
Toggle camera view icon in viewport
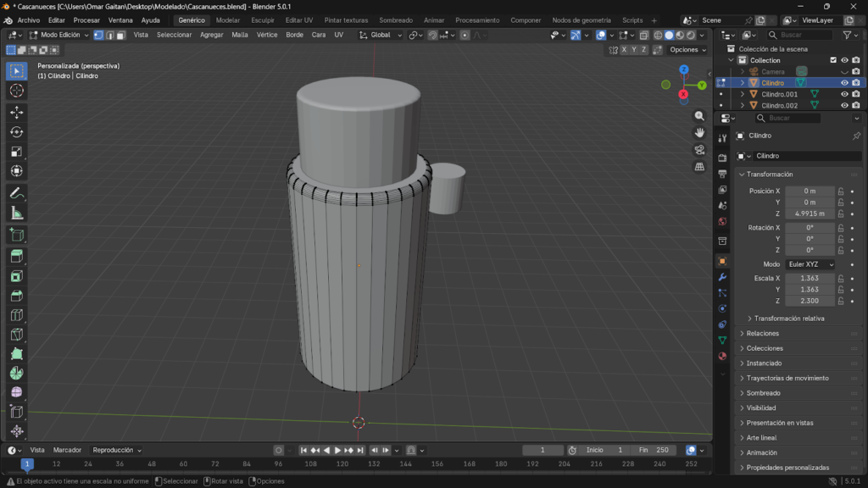pos(699,150)
